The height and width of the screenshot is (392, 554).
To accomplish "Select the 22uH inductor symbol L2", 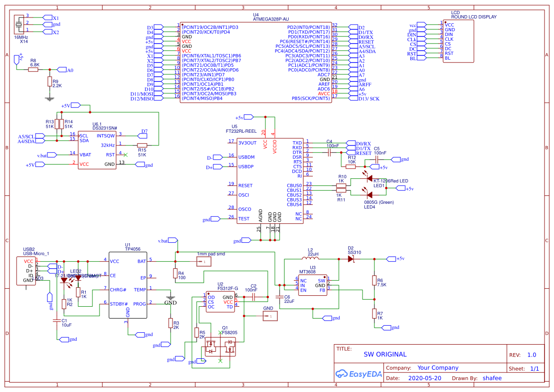I will [x=310, y=258].
